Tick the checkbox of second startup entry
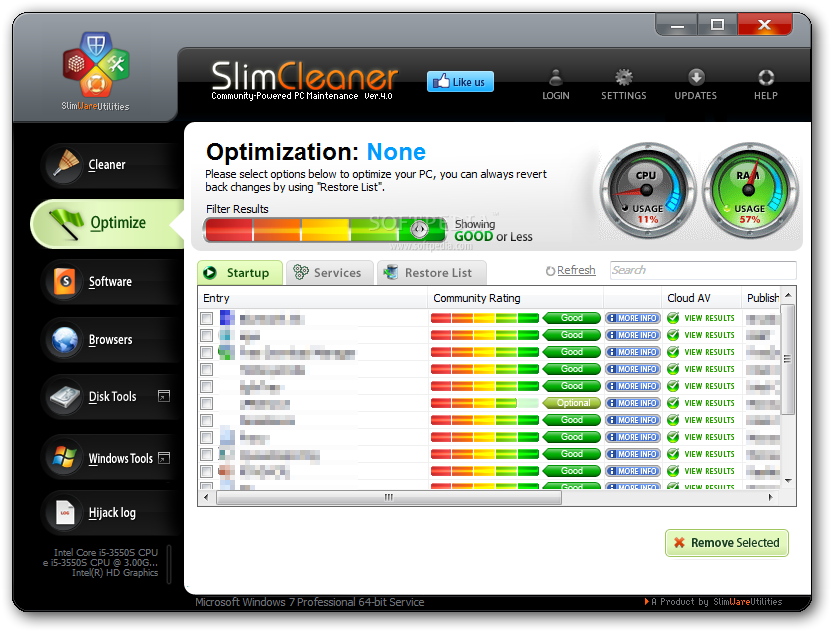The height and width of the screenshot is (632, 832). click(207, 335)
